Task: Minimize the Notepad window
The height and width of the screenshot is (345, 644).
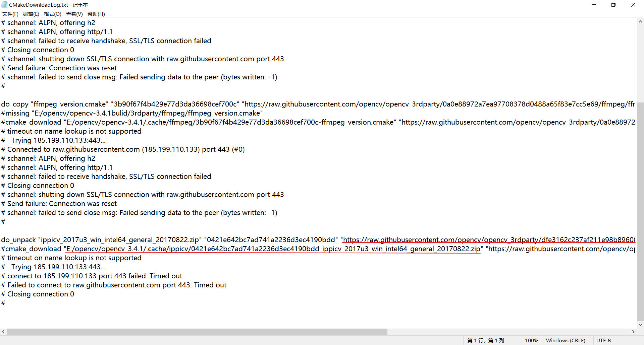Action: tap(594, 5)
